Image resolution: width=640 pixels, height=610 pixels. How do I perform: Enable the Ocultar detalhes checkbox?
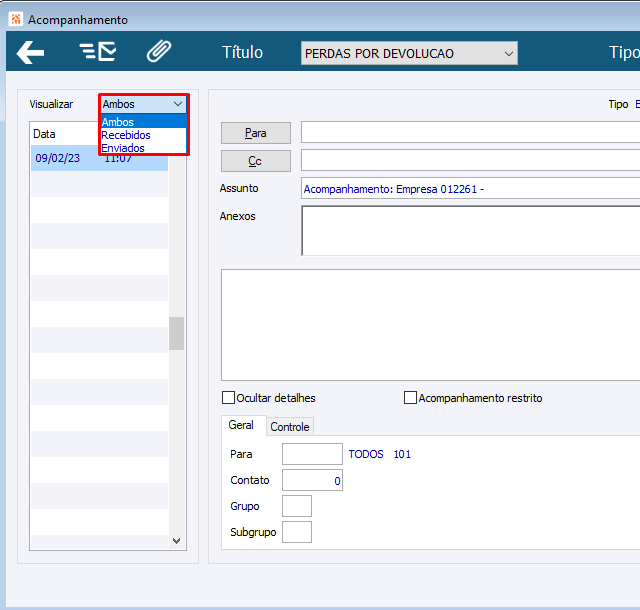point(228,398)
